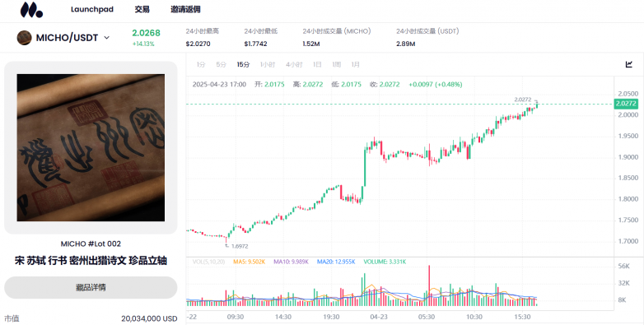Switch chart to 1分 interval
The height and width of the screenshot is (325, 644).
(201, 64)
